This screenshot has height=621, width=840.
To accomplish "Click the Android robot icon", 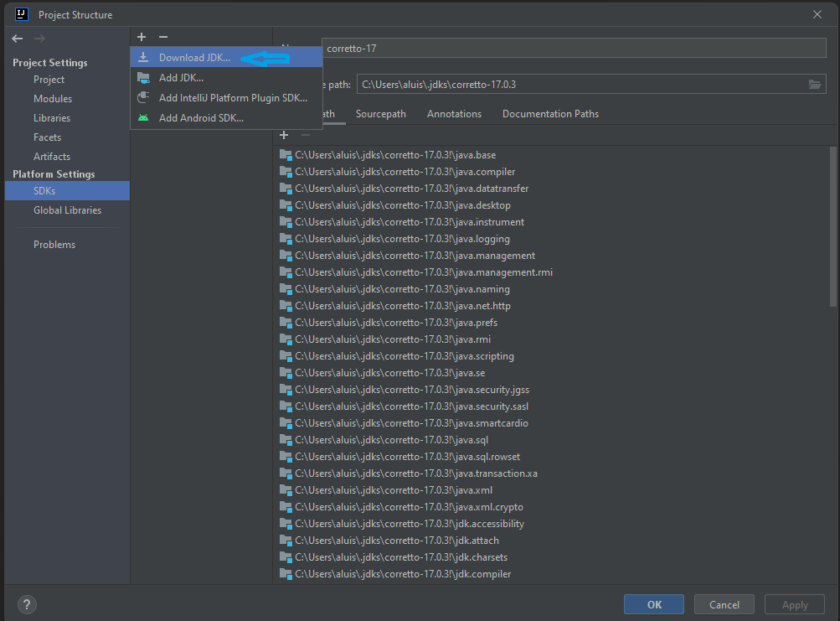I will 143,118.
